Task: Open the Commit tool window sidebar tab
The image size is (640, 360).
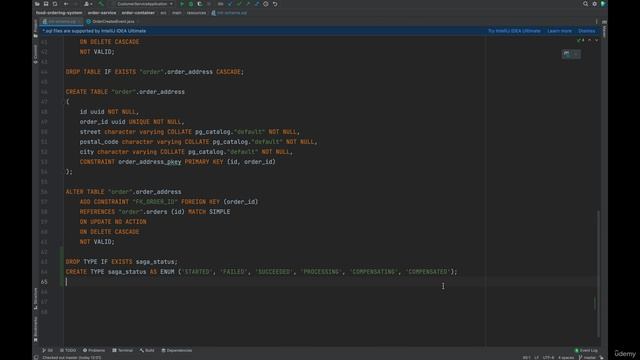Action: 36,53
